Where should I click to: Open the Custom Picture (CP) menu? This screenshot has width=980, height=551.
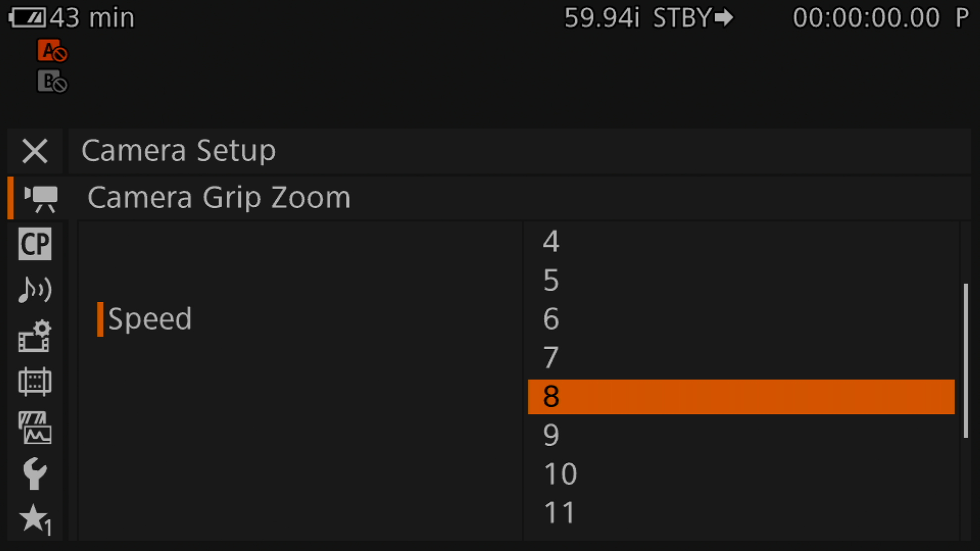(35, 244)
